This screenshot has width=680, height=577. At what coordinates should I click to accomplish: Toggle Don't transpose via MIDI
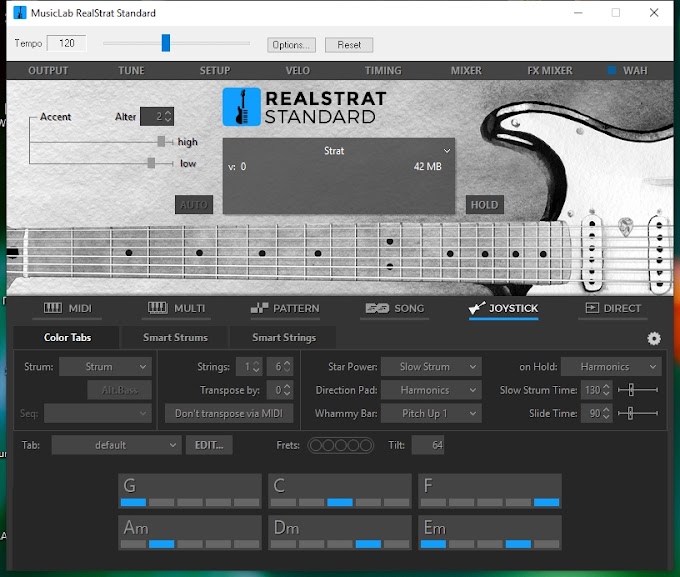(229, 413)
